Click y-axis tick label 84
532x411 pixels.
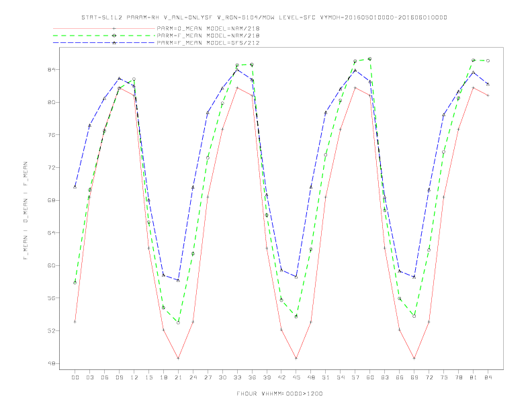[x=52, y=70]
